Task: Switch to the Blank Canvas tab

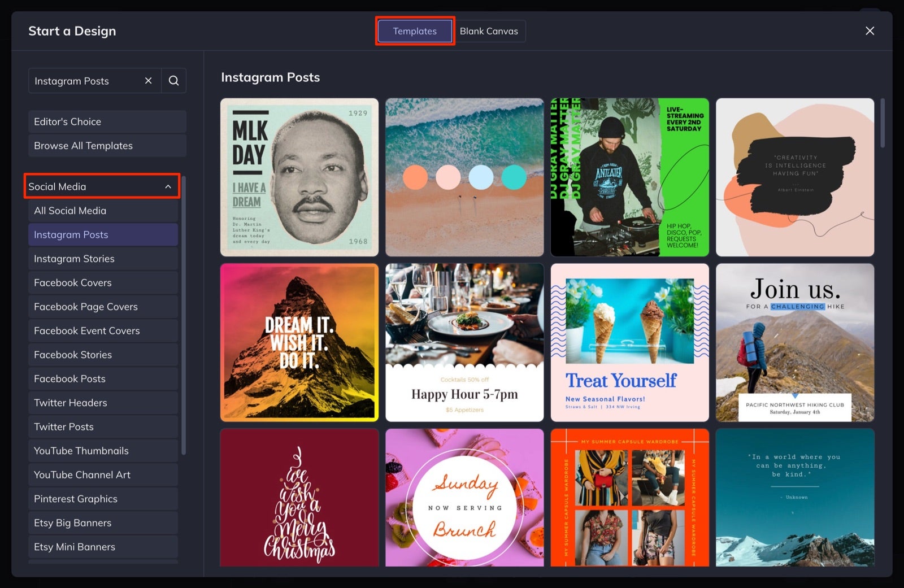Action: click(x=489, y=31)
